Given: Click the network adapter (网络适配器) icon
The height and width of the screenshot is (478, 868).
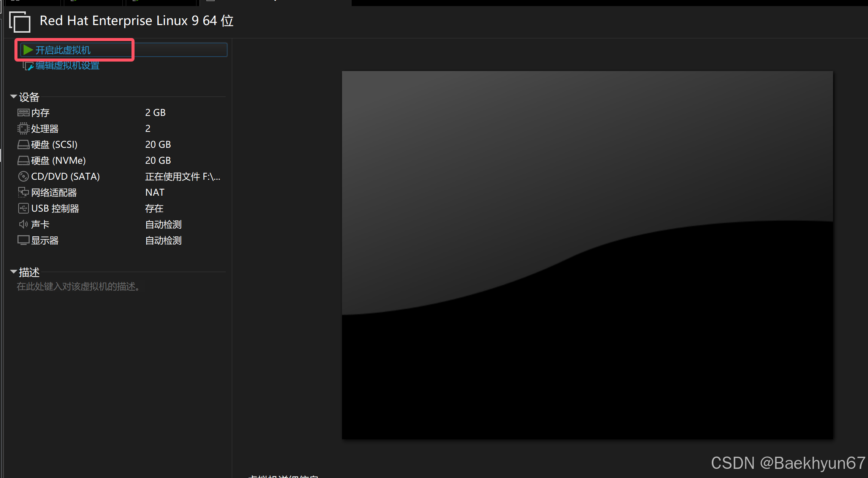Looking at the screenshot, I should (23, 192).
